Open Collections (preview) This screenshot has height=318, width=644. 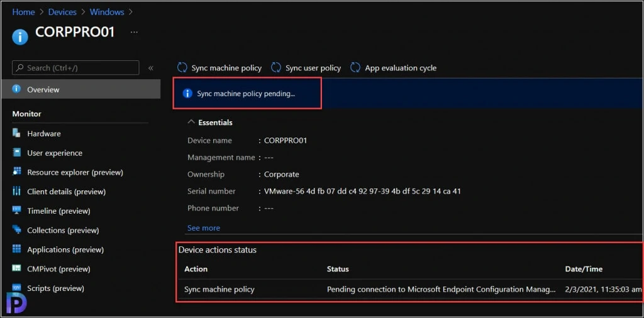[x=64, y=230]
